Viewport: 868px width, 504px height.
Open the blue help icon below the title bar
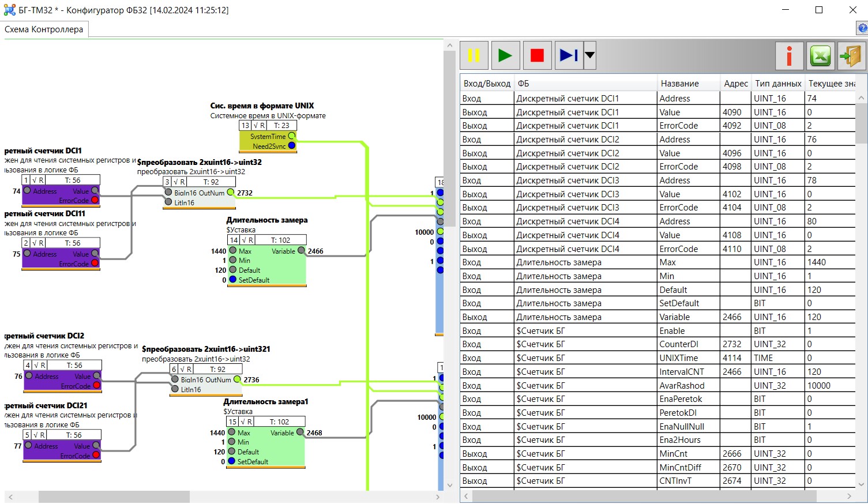[863, 28]
